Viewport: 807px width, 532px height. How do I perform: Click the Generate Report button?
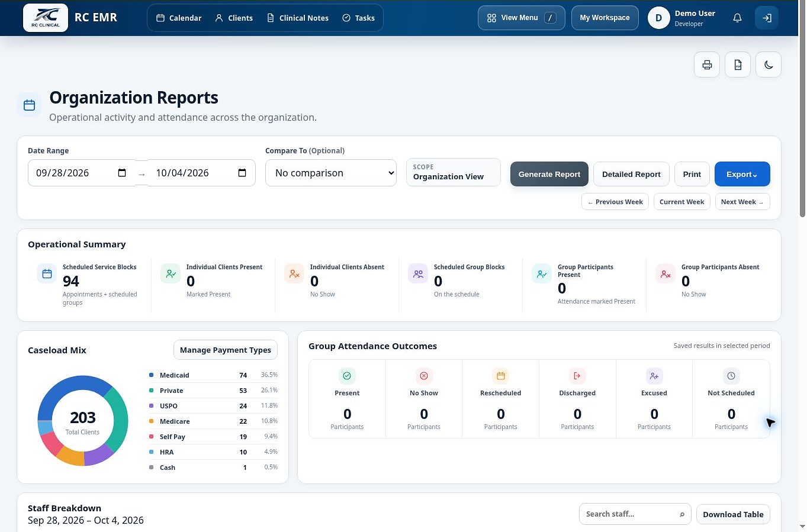tap(549, 174)
